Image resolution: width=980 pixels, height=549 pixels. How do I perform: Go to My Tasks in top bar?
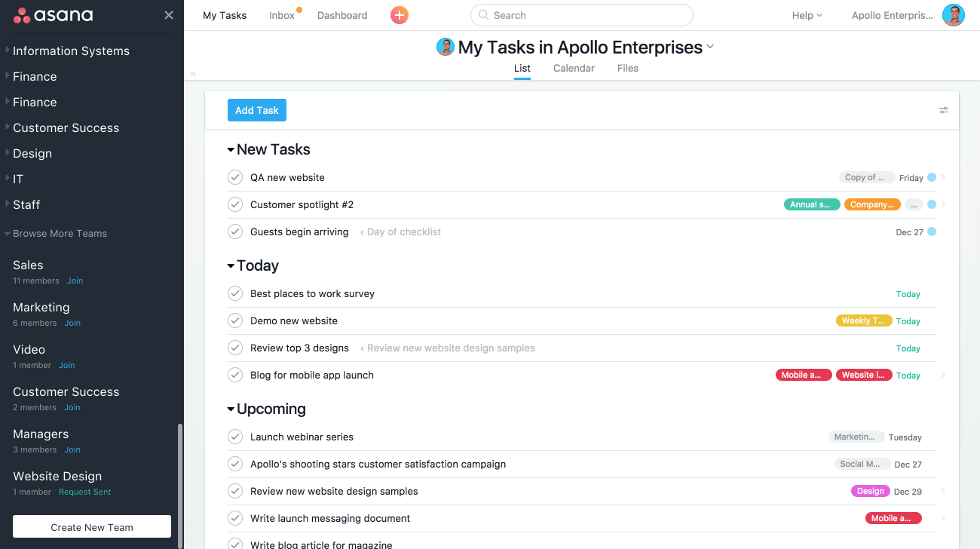point(225,15)
